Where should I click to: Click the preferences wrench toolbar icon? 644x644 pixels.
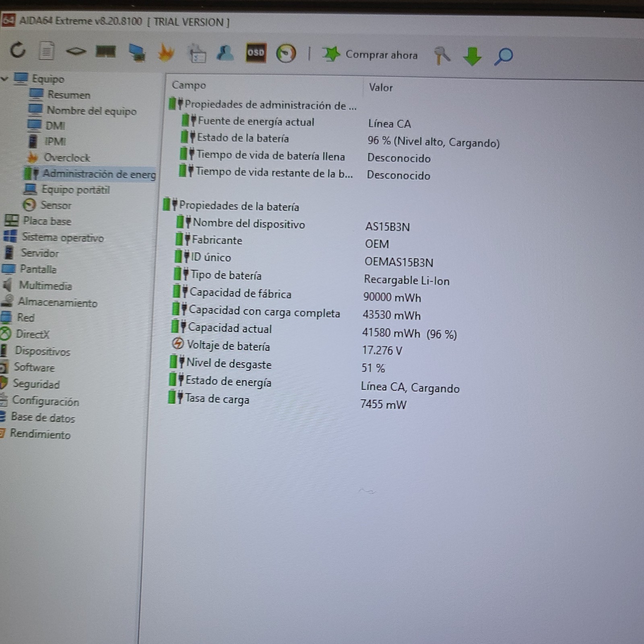pyautogui.click(x=442, y=56)
